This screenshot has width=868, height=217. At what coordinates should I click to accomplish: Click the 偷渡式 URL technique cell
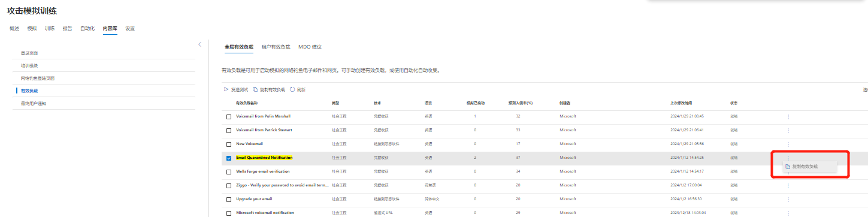pos(383,213)
